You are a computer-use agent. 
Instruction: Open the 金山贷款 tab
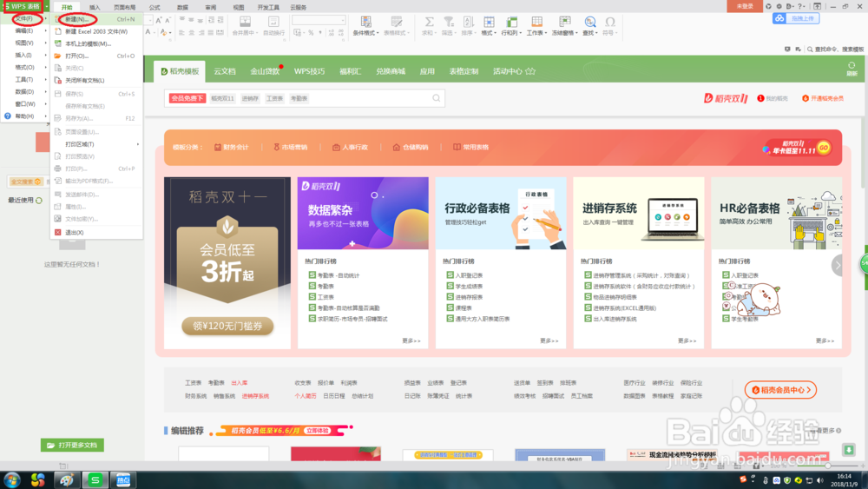(265, 71)
